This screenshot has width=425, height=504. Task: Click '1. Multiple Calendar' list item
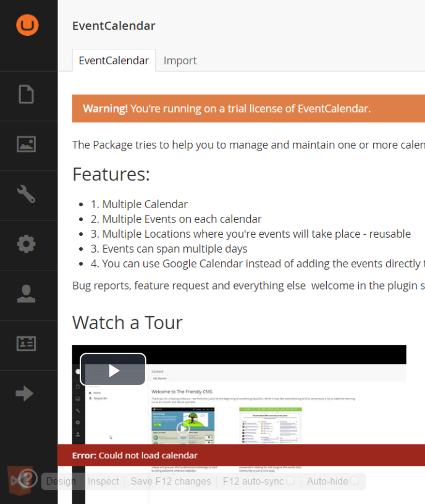(x=139, y=204)
